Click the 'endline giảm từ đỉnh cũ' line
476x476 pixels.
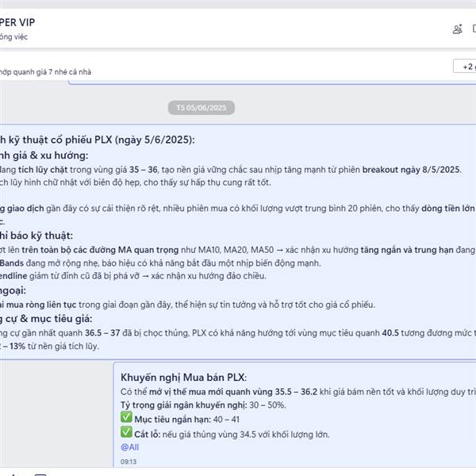(133, 276)
